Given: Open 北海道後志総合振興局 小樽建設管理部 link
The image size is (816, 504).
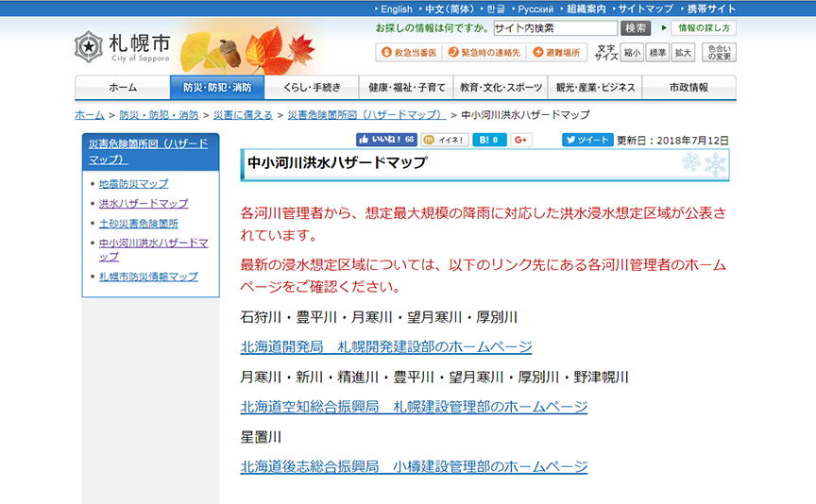Looking at the screenshot, I should coord(414,466).
